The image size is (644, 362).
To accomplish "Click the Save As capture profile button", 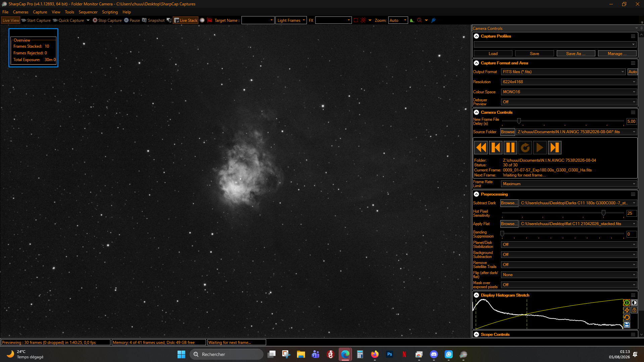I will tap(576, 54).
